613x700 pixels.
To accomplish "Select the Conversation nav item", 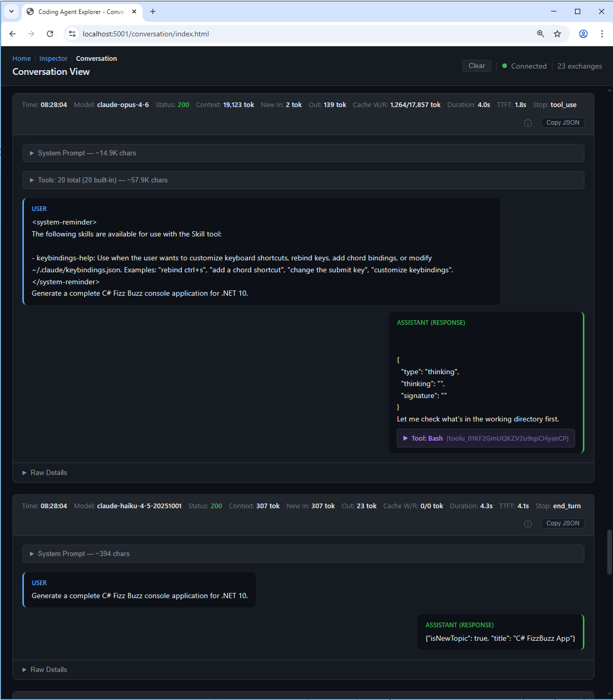I will pos(96,59).
